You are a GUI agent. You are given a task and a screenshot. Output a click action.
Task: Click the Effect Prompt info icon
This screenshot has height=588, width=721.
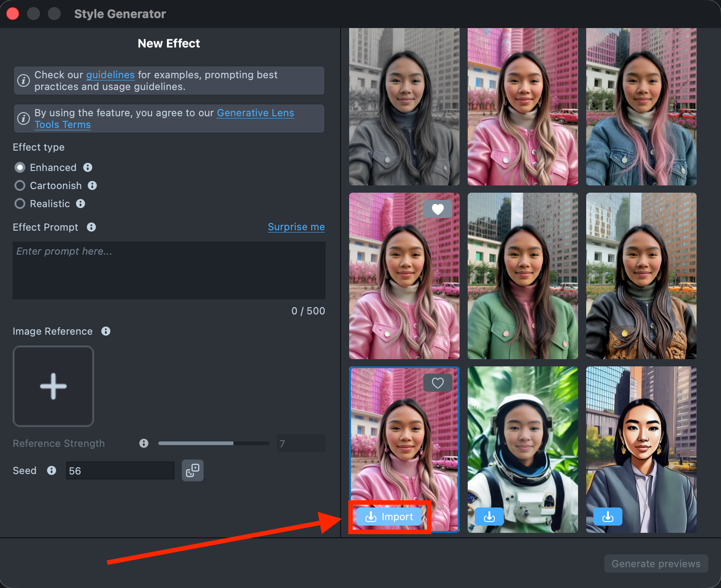tap(91, 227)
